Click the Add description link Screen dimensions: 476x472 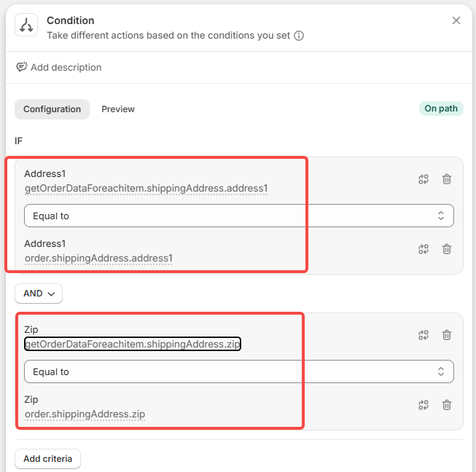coord(66,67)
